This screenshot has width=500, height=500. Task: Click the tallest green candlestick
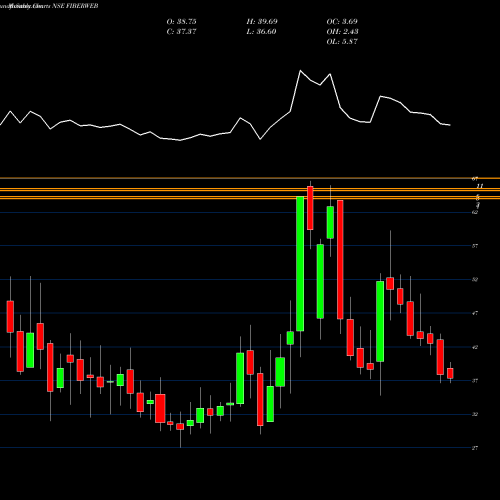(300, 264)
